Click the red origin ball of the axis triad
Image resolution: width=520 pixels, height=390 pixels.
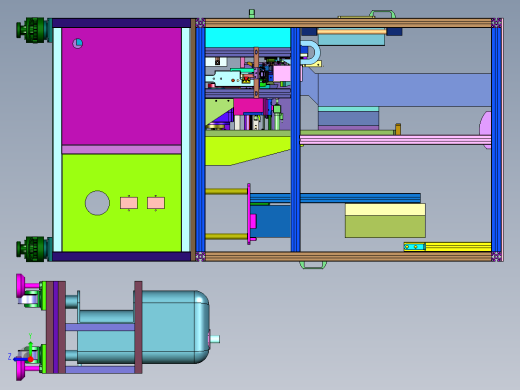(x=30, y=359)
